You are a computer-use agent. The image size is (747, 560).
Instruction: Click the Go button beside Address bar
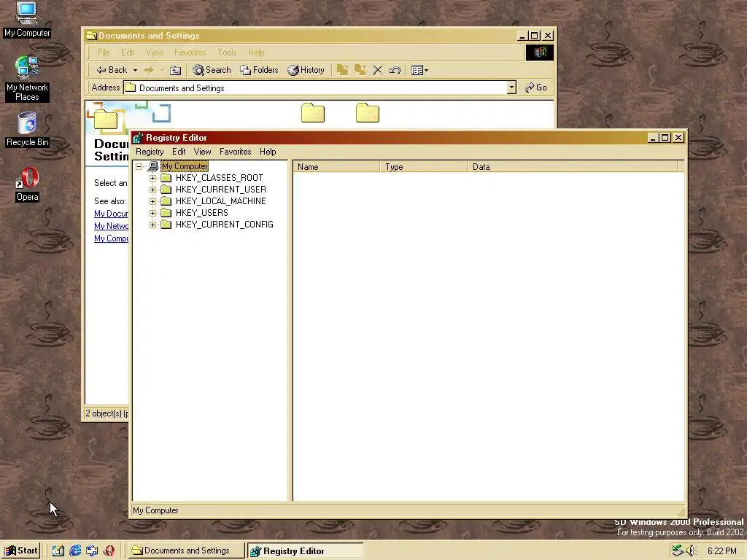(536, 87)
